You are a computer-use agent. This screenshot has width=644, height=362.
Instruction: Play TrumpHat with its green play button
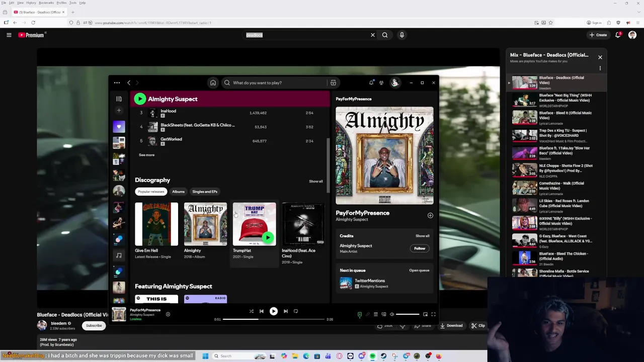(x=268, y=237)
